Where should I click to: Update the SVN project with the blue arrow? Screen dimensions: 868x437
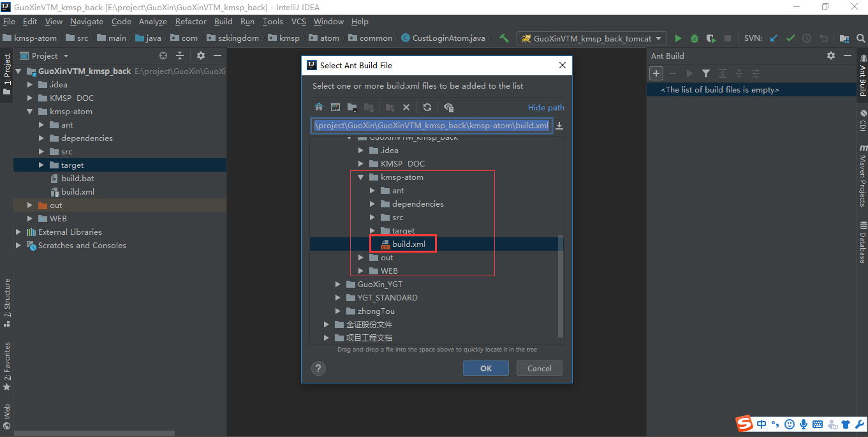pos(774,38)
